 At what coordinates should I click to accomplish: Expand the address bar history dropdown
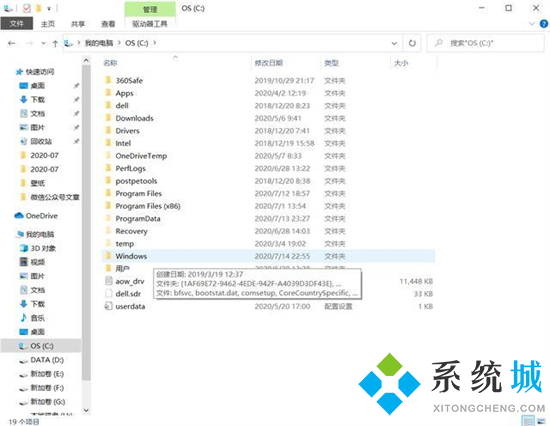pyautogui.click(x=394, y=43)
